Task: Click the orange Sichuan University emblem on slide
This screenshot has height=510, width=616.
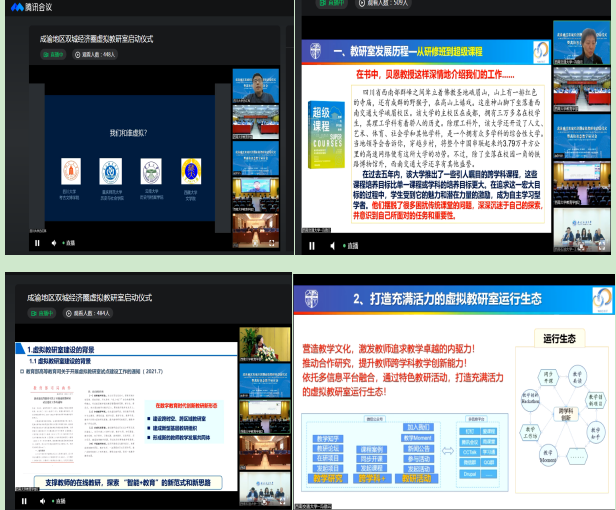Action: (x=71, y=171)
